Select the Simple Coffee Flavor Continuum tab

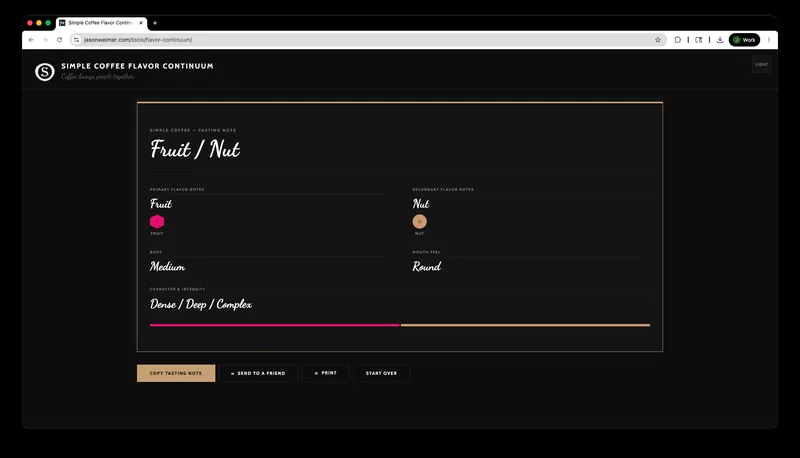click(x=102, y=23)
